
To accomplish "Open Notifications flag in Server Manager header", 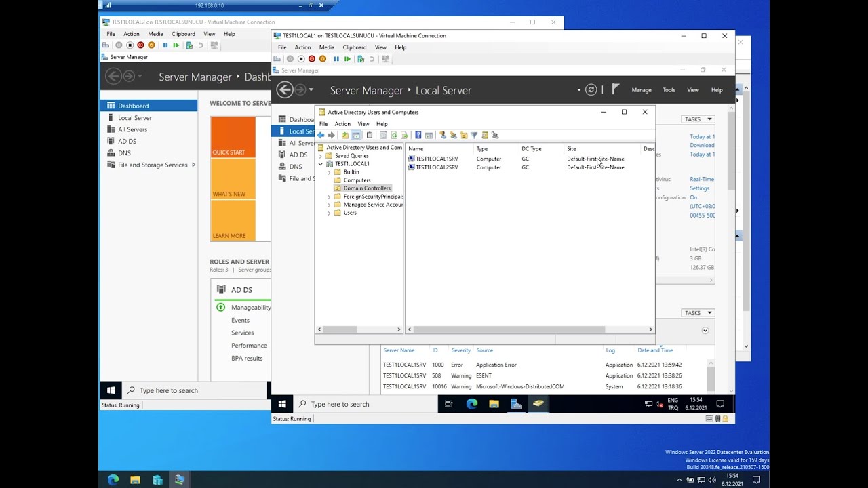I will (x=616, y=89).
